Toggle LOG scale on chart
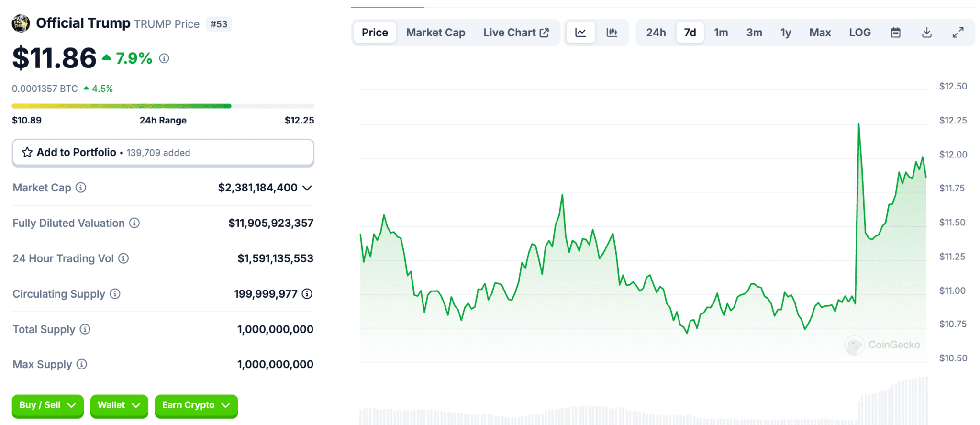Screen dimensions: 980x425 pos(860,33)
